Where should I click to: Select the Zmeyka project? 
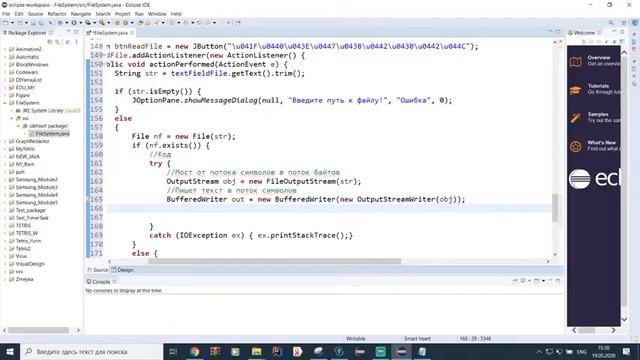pos(24,279)
